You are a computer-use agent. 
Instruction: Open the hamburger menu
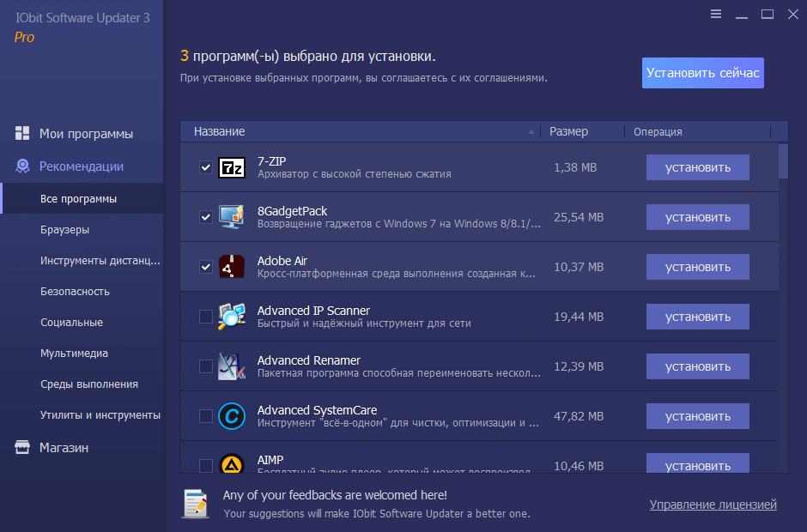(714, 14)
